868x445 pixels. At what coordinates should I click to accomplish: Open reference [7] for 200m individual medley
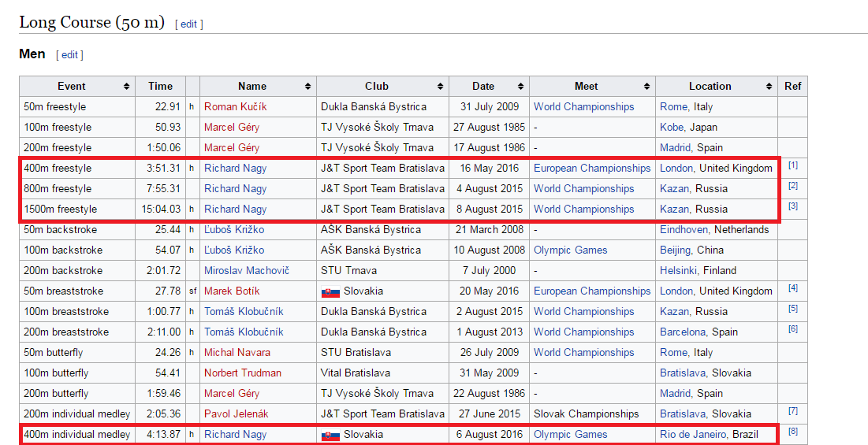[793, 410]
